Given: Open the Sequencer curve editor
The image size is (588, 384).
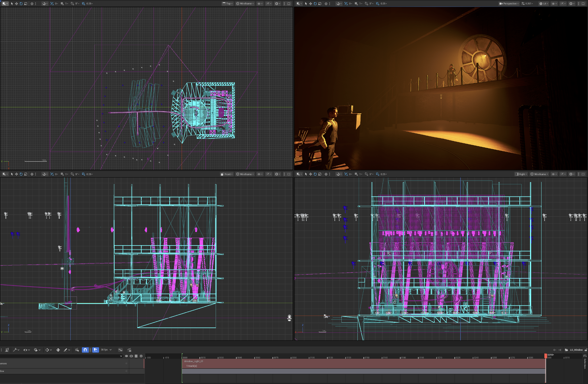Looking at the screenshot, I should click(120, 350).
